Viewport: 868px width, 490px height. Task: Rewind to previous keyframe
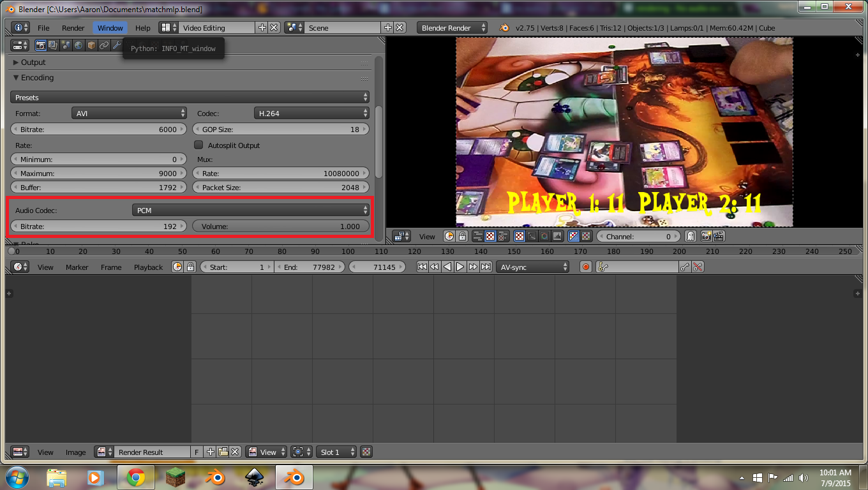[x=435, y=267]
